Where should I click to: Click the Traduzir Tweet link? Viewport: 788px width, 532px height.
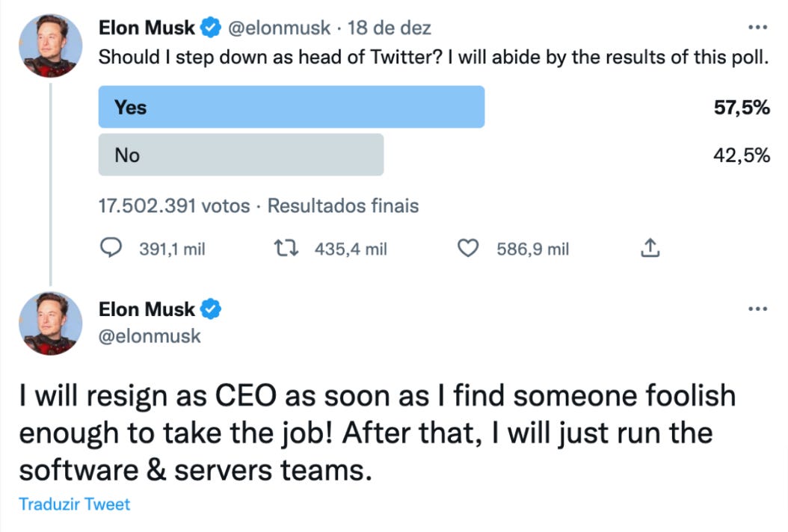tap(74, 504)
